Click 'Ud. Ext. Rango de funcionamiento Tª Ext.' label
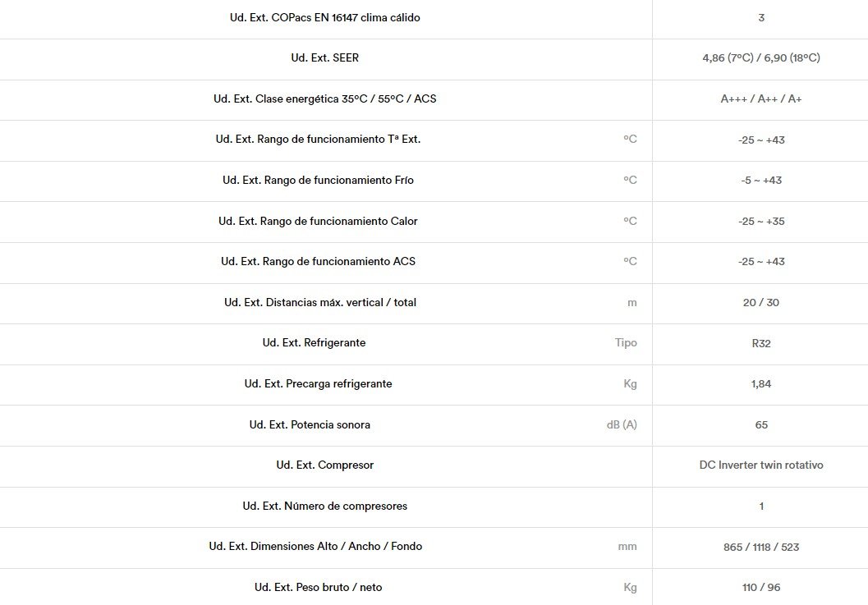868x605 pixels. click(x=319, y=139)
